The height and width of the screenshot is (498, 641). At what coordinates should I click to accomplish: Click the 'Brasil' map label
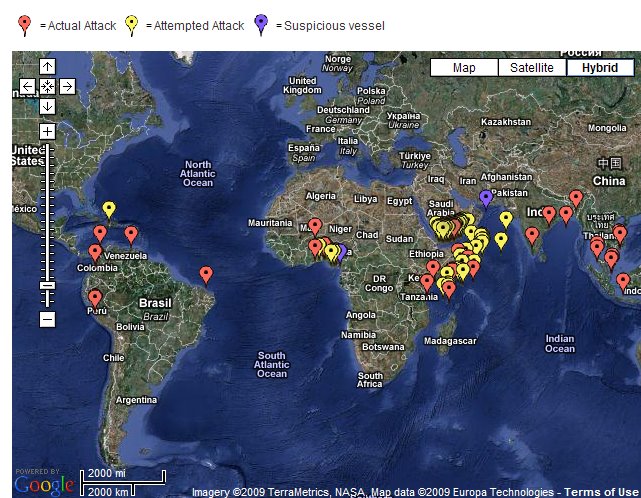pyautogui.click(x=155, y=303)
